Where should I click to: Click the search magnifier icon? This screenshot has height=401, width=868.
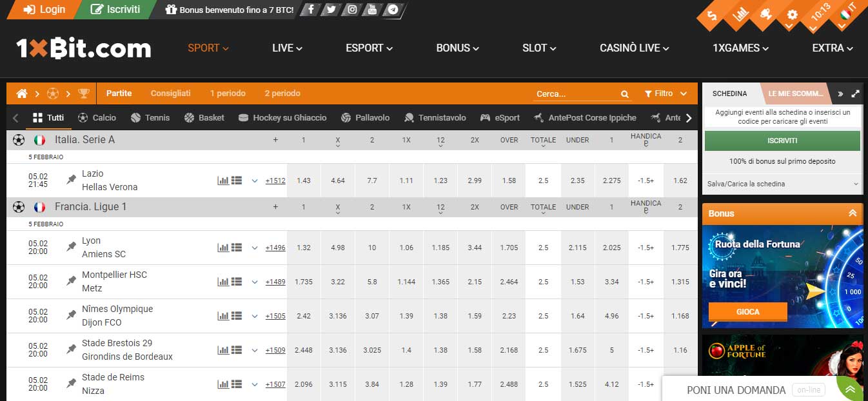click(624, 94)
